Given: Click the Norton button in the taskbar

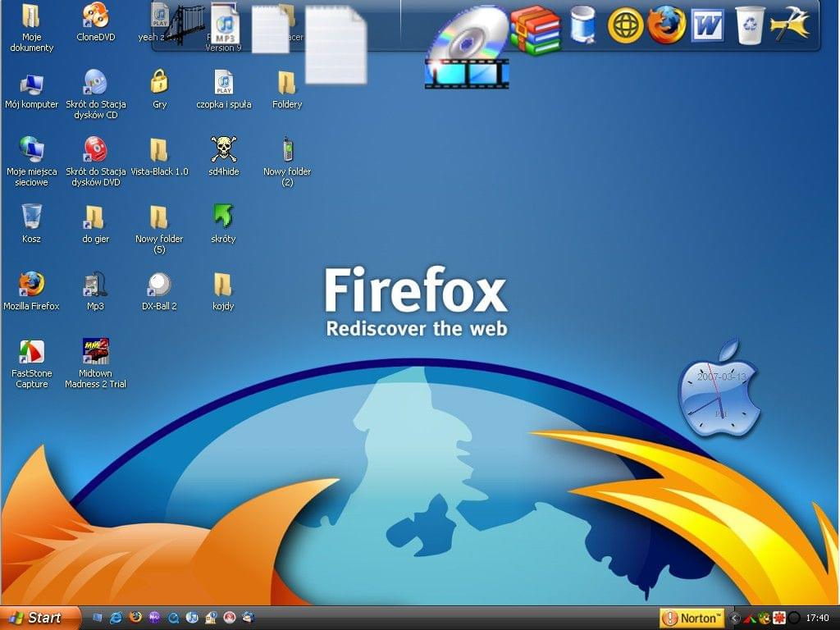Looking at the screenshot, I should pyautogui.click(x=692, y=618).
